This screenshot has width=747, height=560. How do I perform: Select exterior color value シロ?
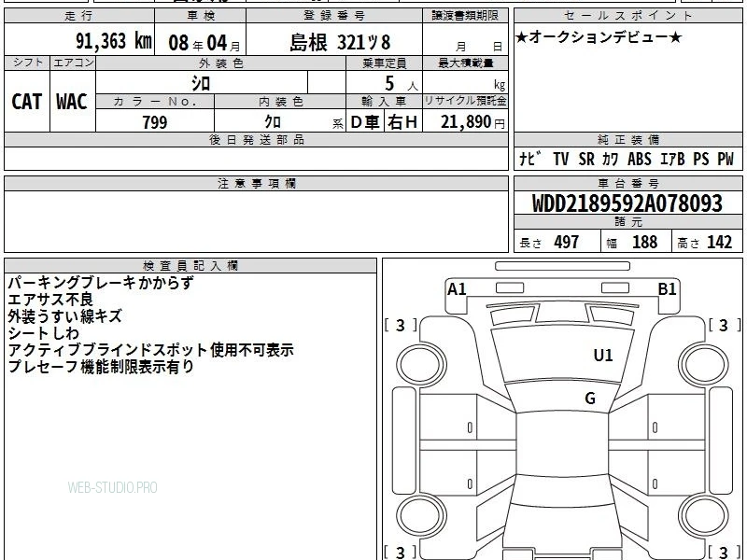tap(201, 83)
